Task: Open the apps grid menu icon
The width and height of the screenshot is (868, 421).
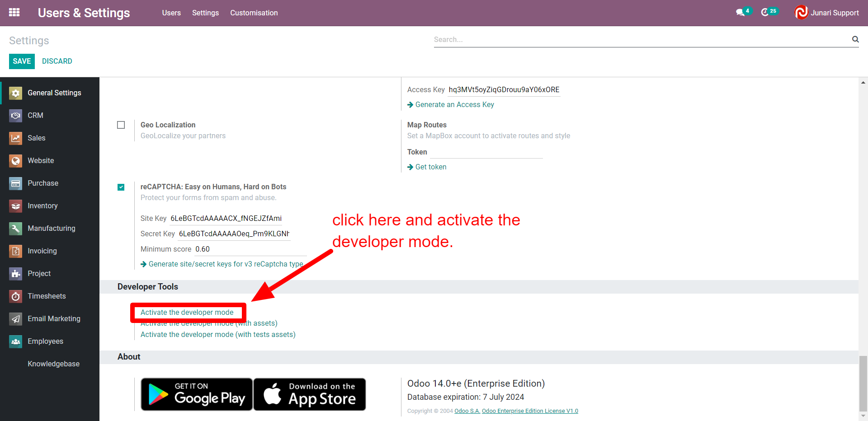Action: (14, 13)
